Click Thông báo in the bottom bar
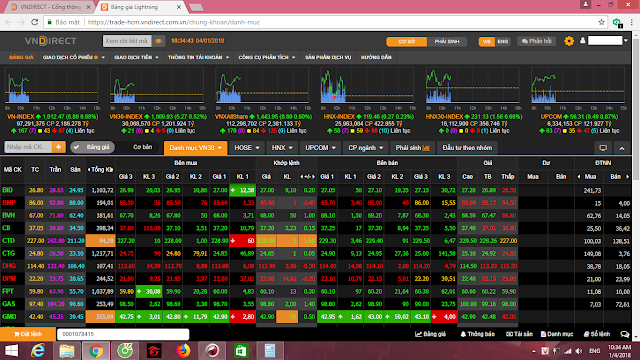The height and width of the screenshot is (360, 640). tap(477, 334)
